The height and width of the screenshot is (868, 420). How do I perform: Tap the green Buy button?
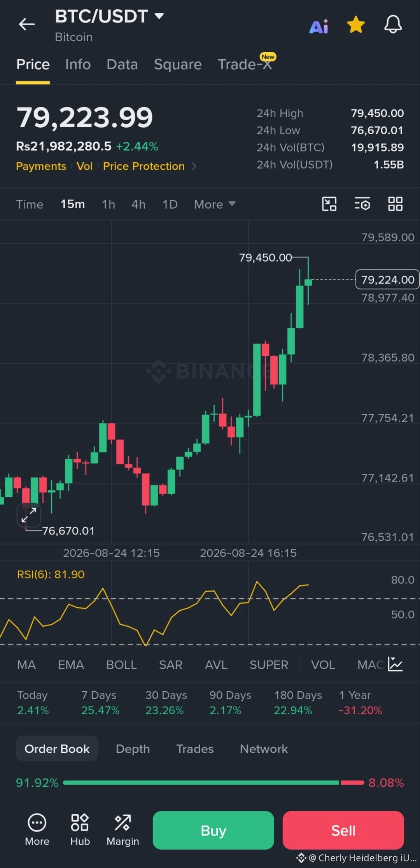213,830
